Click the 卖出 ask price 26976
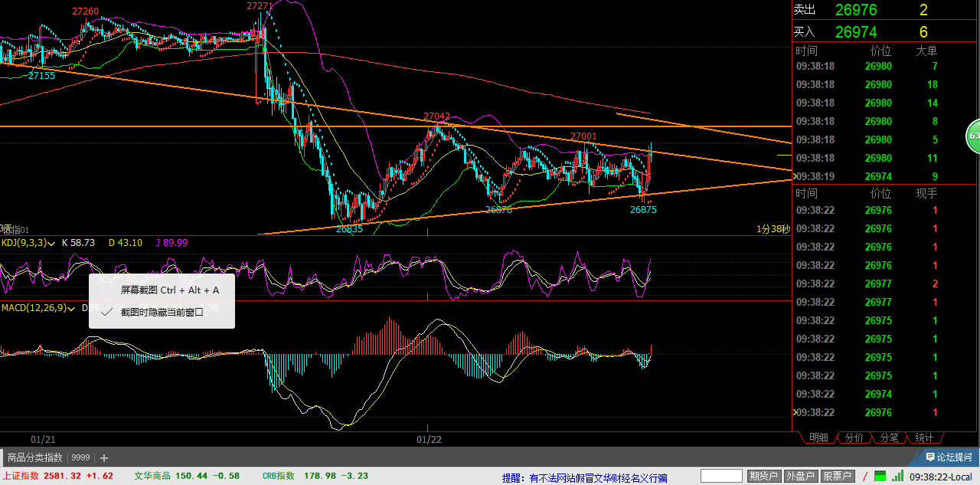Screen dimensions: 980x485 856,10
